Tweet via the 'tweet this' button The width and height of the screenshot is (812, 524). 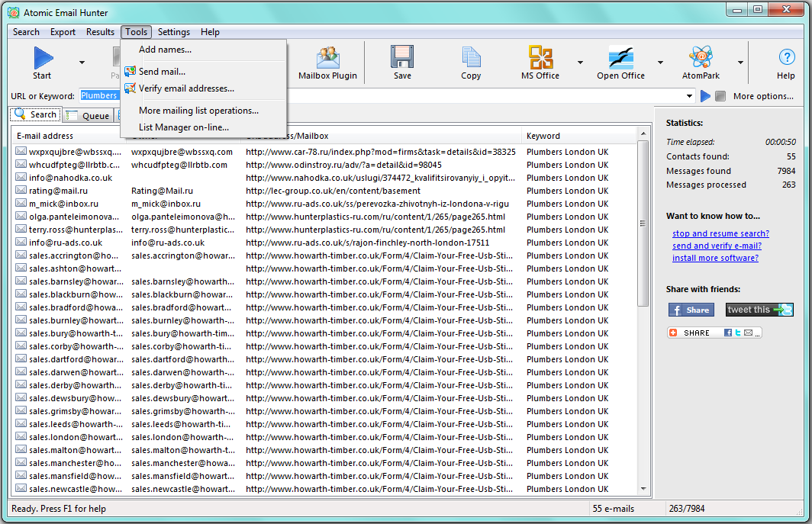pyautogui.click(x=759, y=310)
